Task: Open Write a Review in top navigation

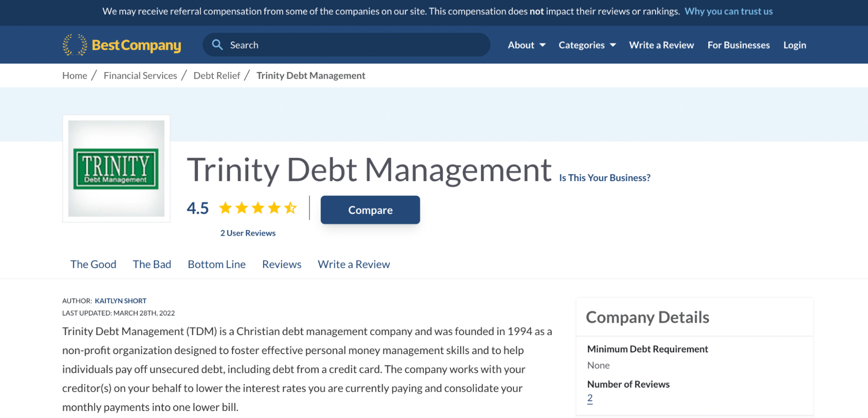Action: point(661,45)
